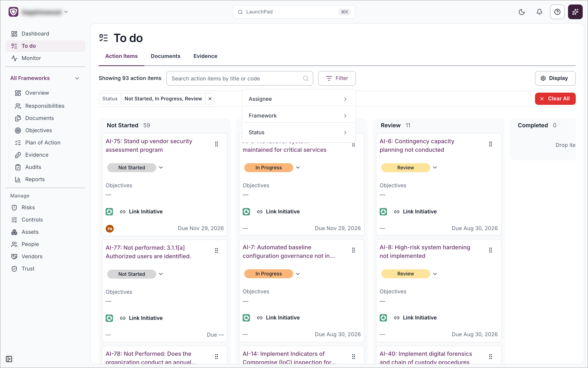Go to Risks in sidebar
Screen dimensions: 588x368
coord(45,207)
